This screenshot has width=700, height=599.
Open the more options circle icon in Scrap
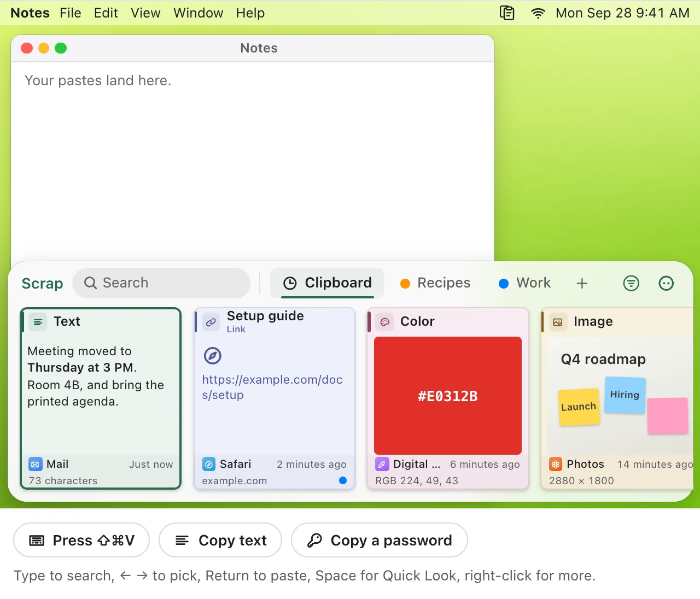666,283
